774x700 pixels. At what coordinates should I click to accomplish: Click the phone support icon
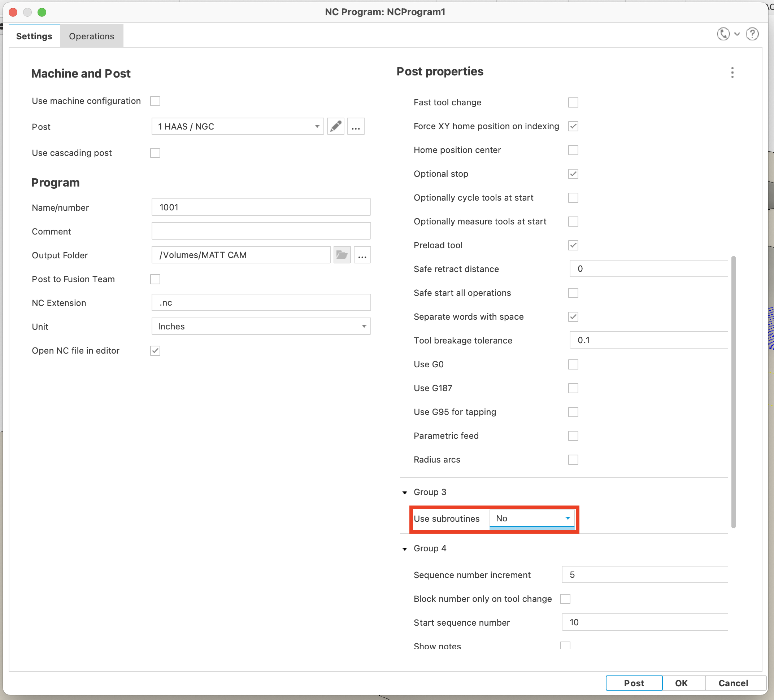723,34
